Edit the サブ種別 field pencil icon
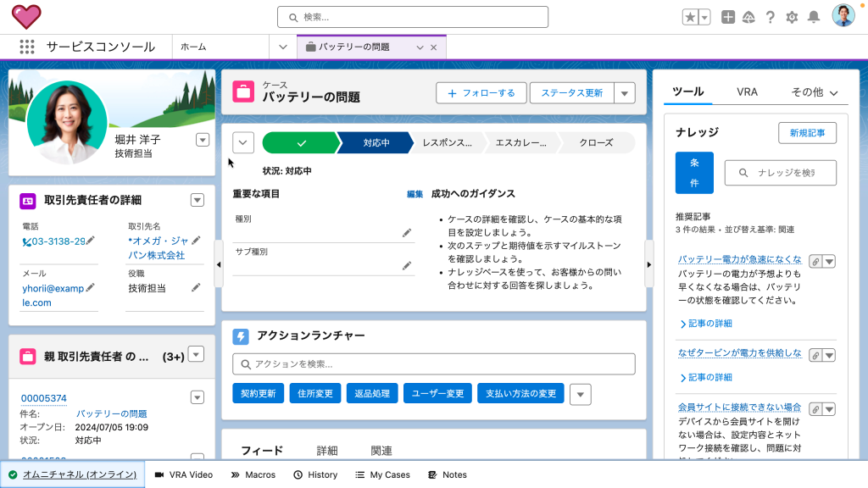Image resolution: width=868 pixels, height=488 pixels. 407,266
